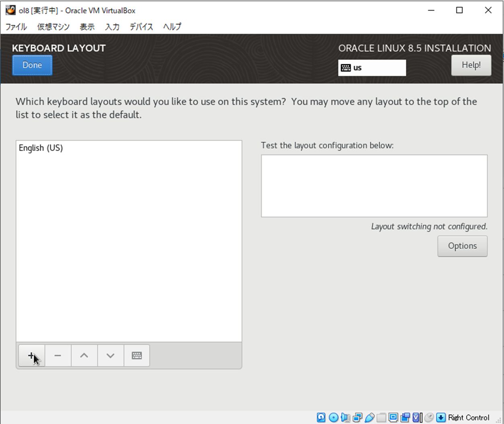
Task: Click the layout test text box
Action: (x=374, y=186)
